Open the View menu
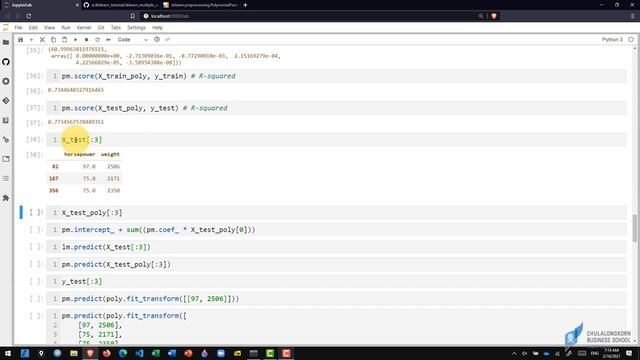 coord(49,28)
